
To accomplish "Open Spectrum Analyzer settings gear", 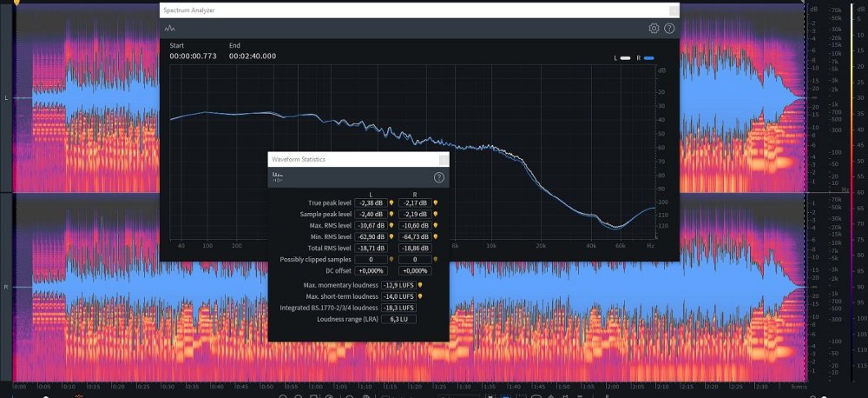I will [654, 29].
